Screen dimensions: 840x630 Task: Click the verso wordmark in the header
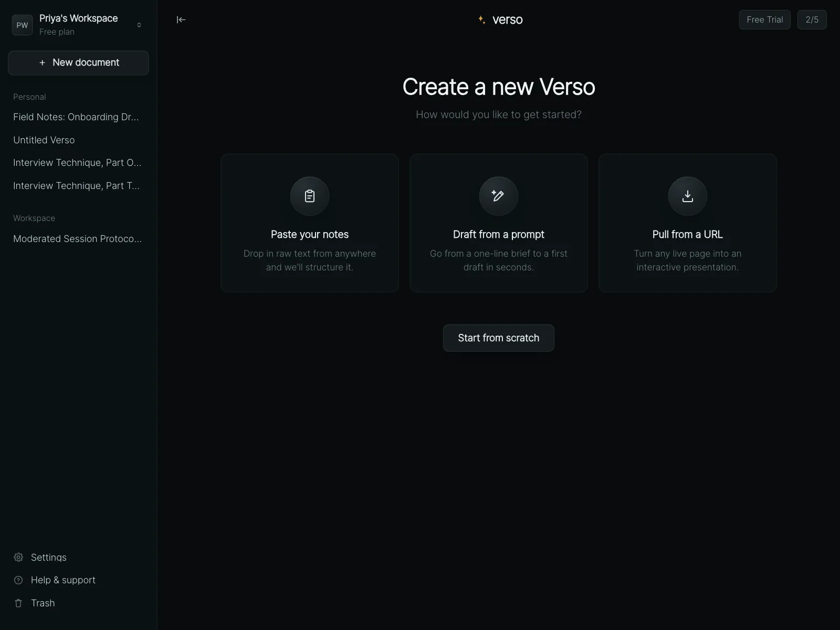(508, 20)
